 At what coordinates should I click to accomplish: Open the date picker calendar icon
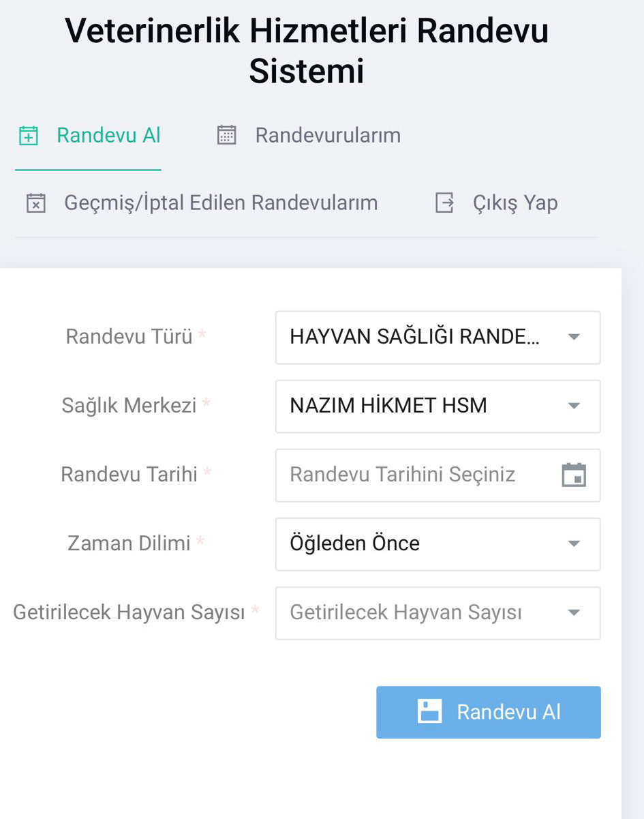574,475
